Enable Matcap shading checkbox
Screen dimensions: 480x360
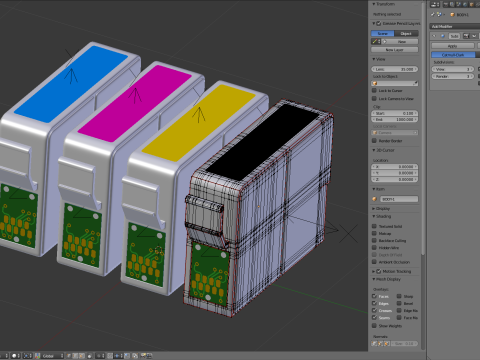(x=374, y=233)
